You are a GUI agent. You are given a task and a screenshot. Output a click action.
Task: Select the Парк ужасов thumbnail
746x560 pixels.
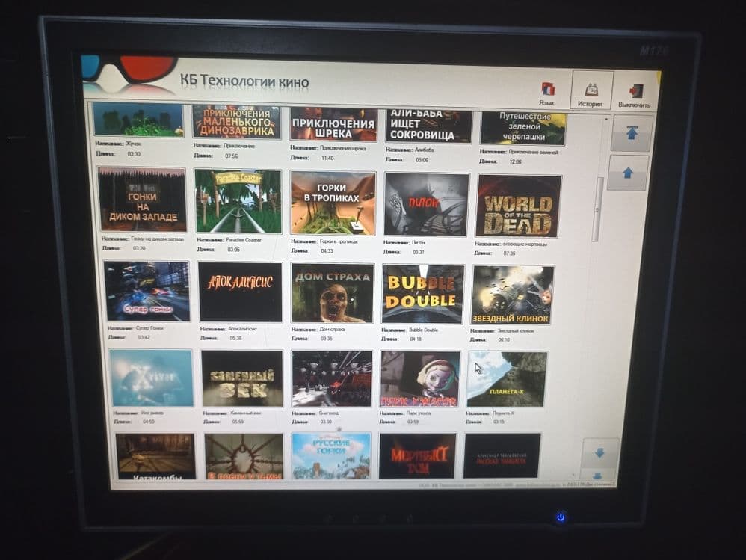tap(420, 379)
